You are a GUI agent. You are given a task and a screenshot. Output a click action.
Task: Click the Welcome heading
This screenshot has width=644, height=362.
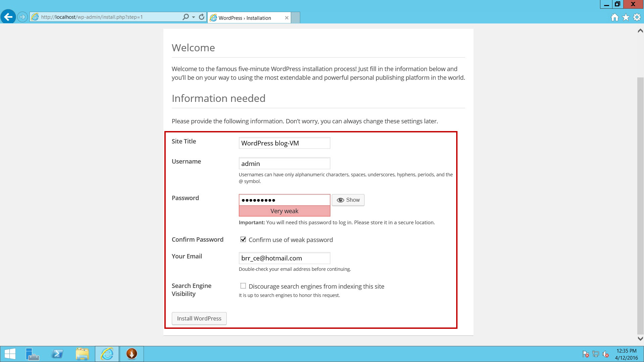[x=193, y=48]
